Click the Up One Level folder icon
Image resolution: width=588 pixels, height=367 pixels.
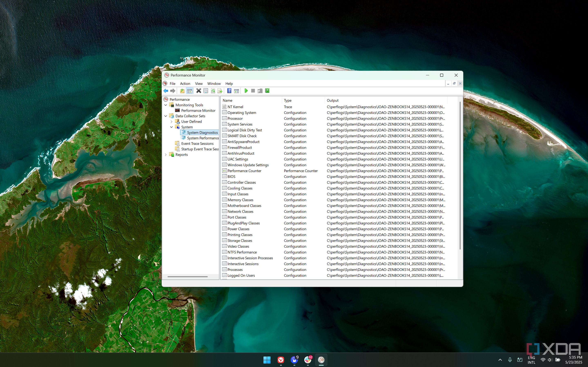(182, 91)
